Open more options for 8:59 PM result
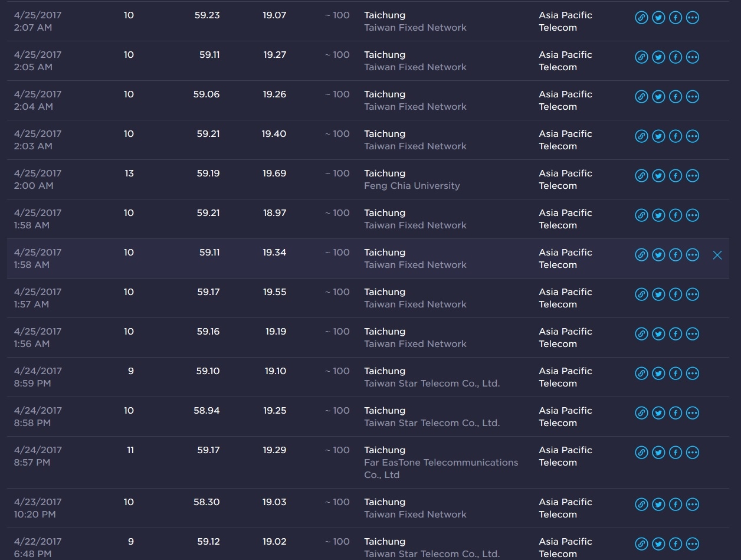 pyautogui.click(x=693, y=374)
